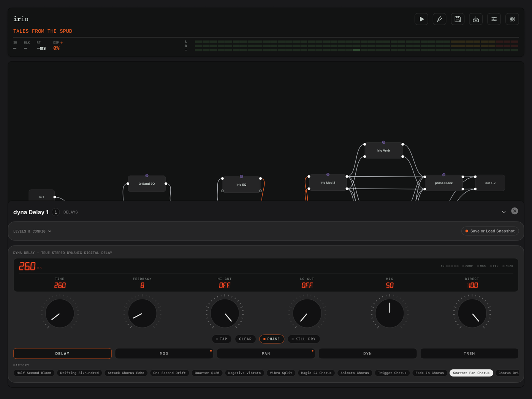
Task: Click the Direct knob
Action: coord(472,313)
